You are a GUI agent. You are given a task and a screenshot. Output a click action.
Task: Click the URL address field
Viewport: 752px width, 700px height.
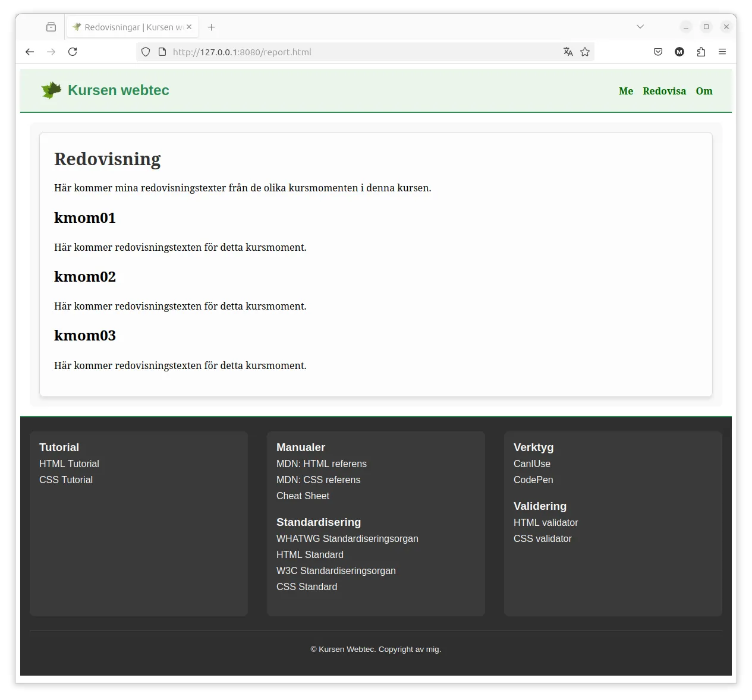pyautogui.click(x=363, y=52)
